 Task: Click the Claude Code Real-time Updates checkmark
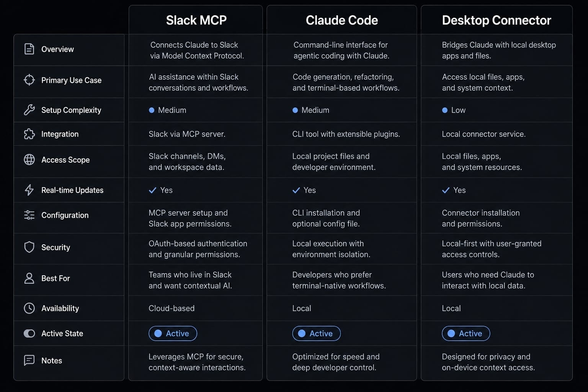pyautogui.click(x=296, y=190)
